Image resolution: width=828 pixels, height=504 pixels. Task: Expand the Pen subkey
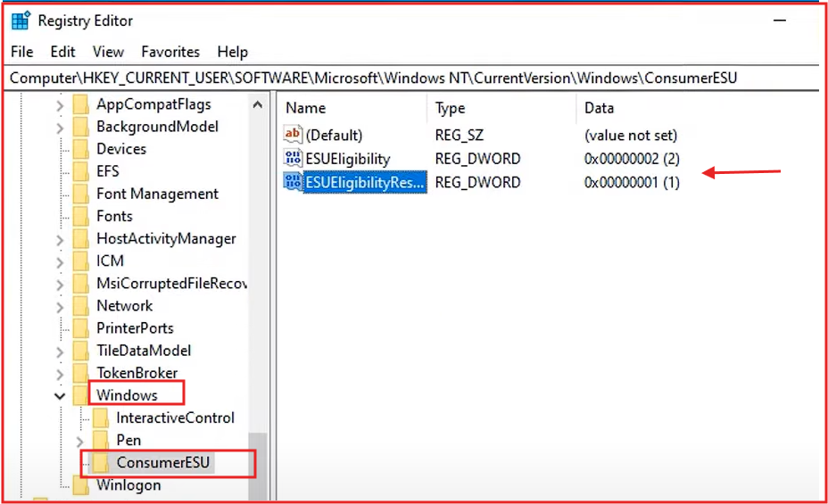point(79,442)
